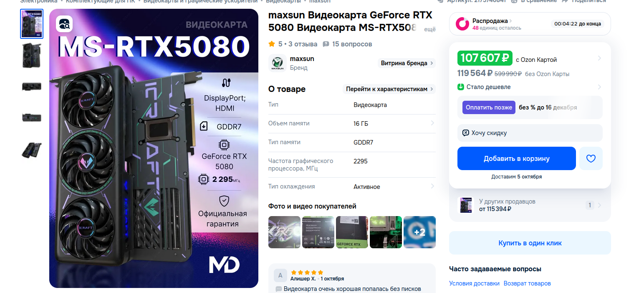Open the Условия доставки link
This screenshot has height=293, width=644.
[x=474, y=283]
